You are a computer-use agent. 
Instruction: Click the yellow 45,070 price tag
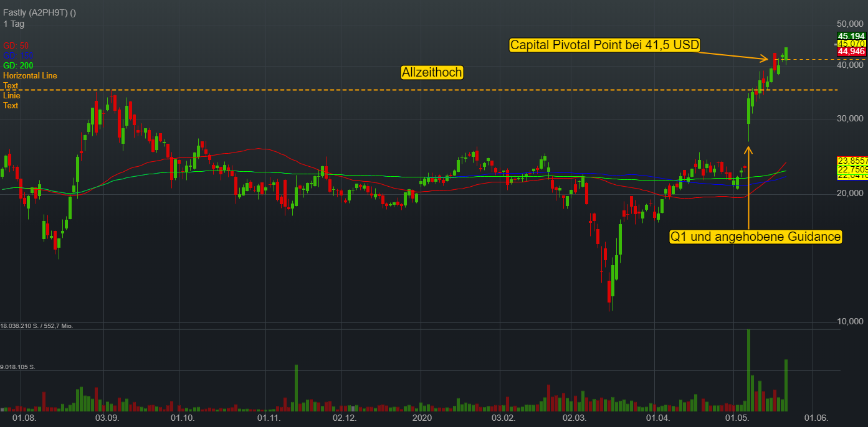851,44
